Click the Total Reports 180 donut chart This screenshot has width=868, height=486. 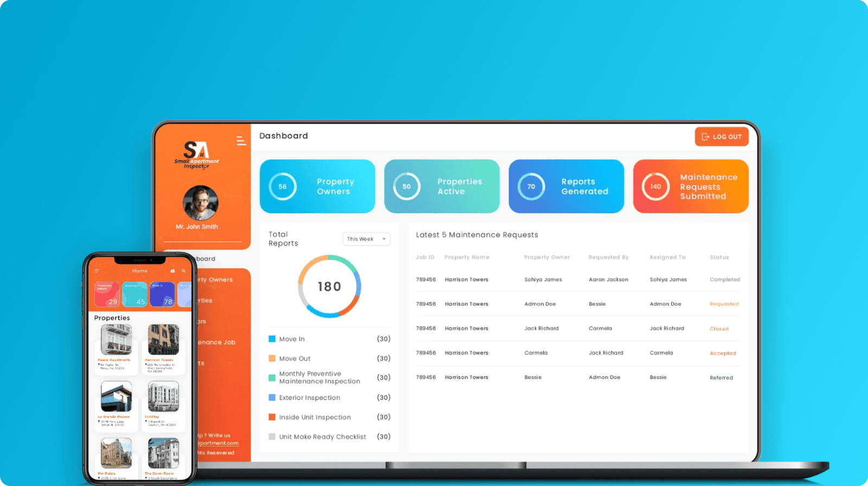329,286
